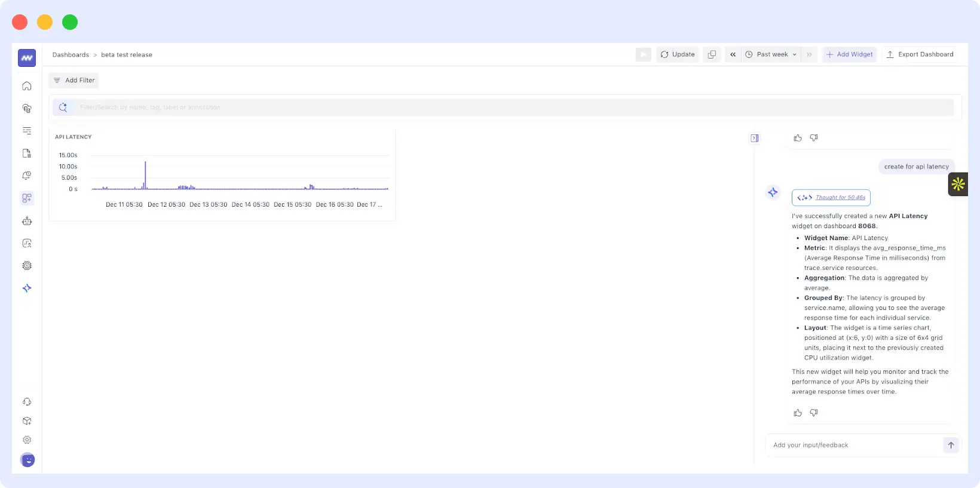Click the yellow asterisk floating icon

(x=958, y=184)
